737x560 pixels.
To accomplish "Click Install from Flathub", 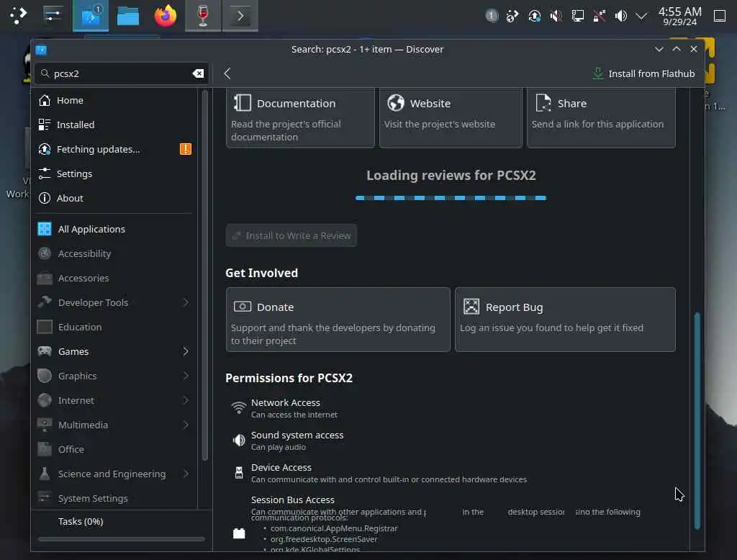I will pos(643,73).
